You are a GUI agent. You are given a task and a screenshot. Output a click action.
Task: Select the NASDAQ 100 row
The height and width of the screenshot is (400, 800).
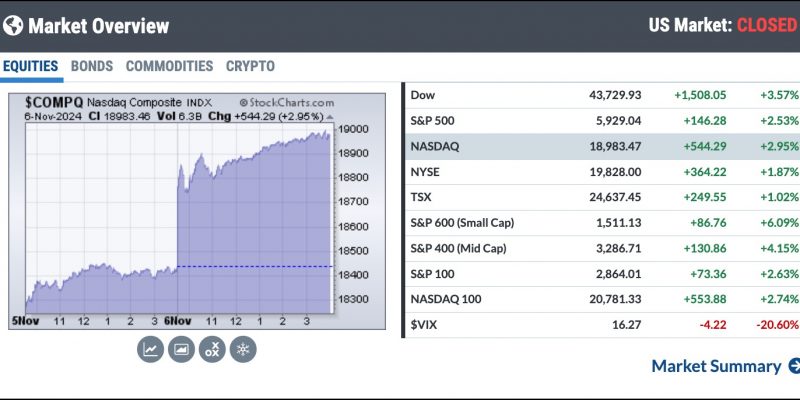click(602, 299)
